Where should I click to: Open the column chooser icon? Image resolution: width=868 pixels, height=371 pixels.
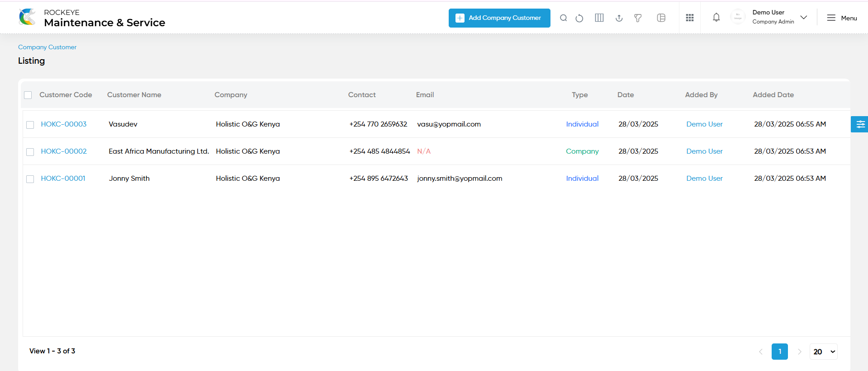tap(599, 18)
